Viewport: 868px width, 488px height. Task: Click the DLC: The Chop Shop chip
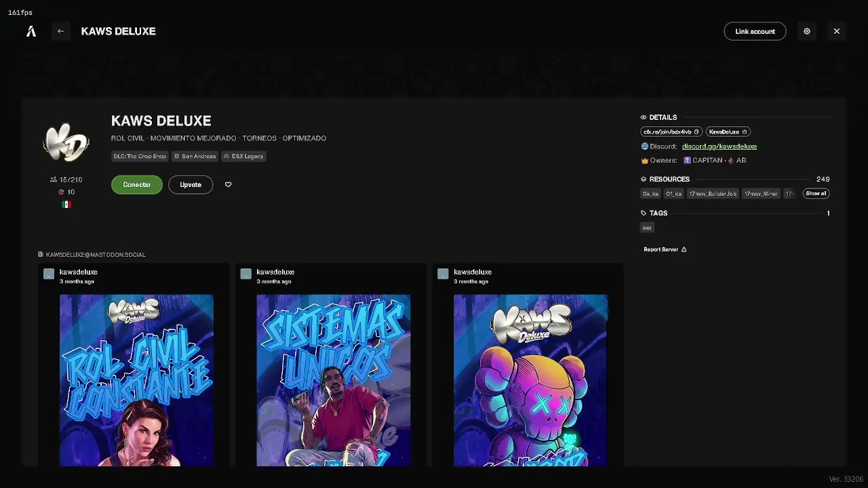pyautogui.click(x=140, y=157)
